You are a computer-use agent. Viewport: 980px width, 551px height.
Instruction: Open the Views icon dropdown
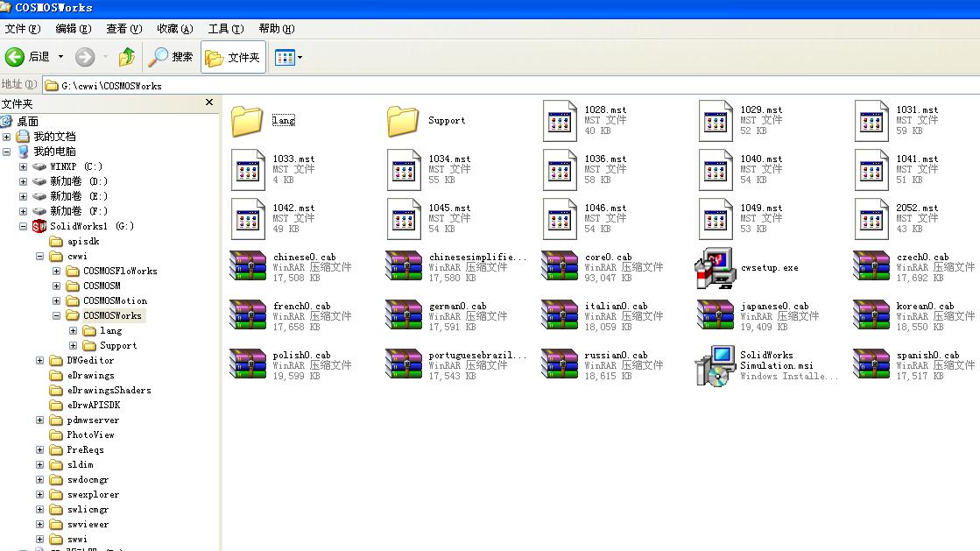(289, 58)
